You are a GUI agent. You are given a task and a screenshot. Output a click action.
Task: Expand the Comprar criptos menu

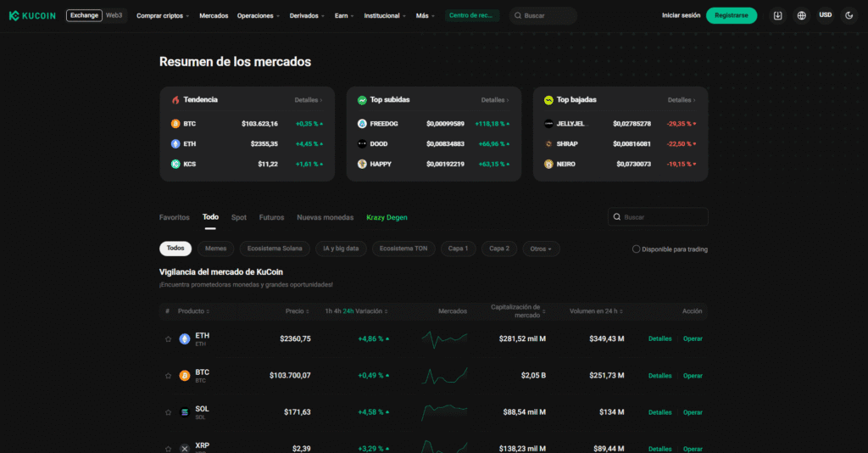(163, 16)
